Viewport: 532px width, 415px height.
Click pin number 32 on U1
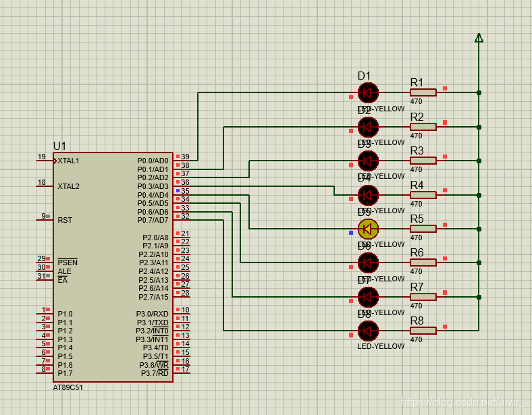coord(185,217)
